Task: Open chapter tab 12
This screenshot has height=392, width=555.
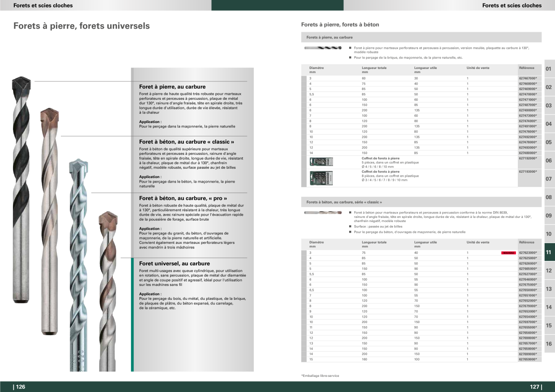Action: click(549, 271)
